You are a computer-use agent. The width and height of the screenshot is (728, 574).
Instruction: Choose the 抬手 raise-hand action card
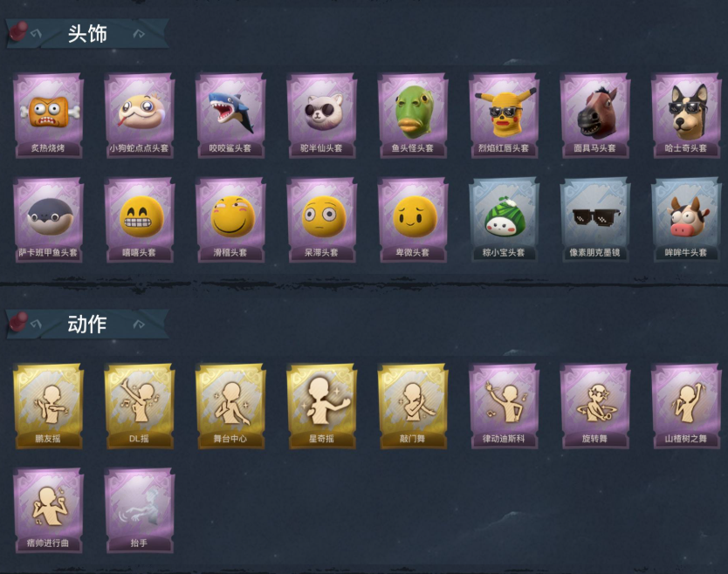tap(140, 510)
